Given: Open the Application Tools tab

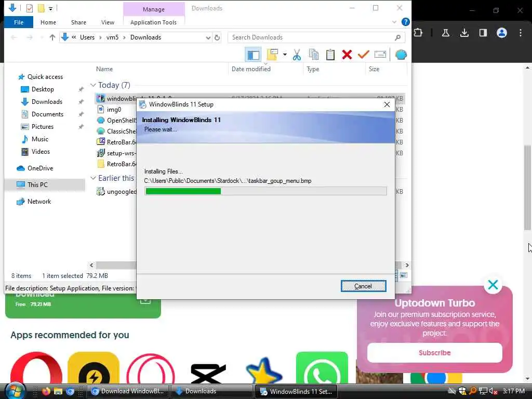Looking at the screenshot, I should pos(153,22).
